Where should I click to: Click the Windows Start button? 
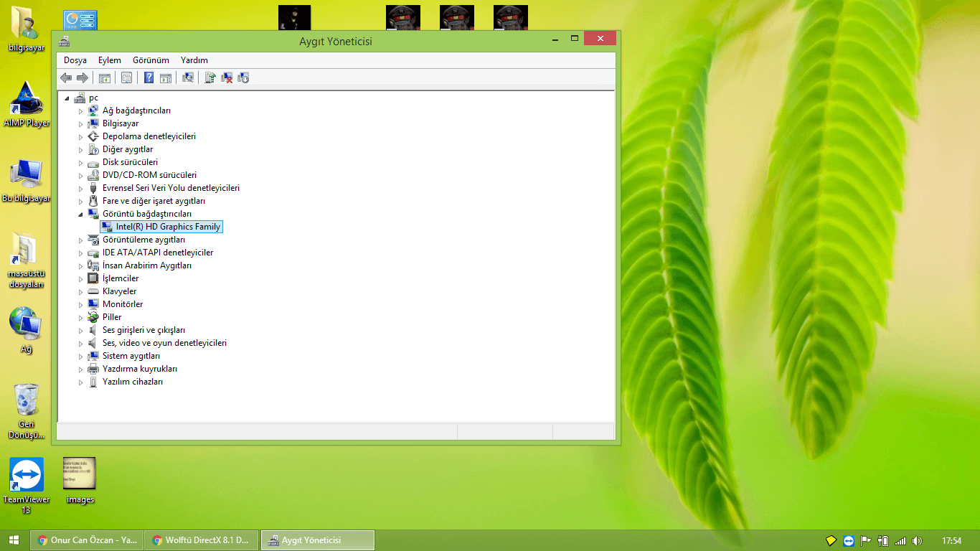tap(14, 540)
